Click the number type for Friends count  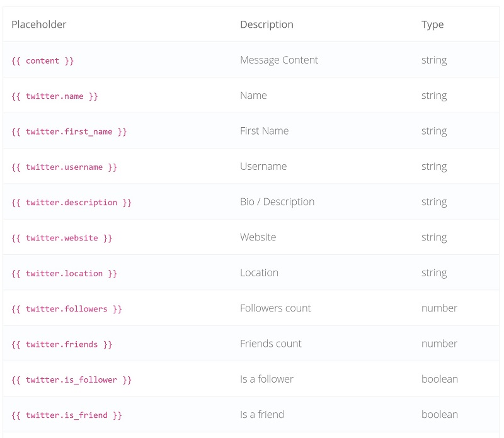coord(439,344)
